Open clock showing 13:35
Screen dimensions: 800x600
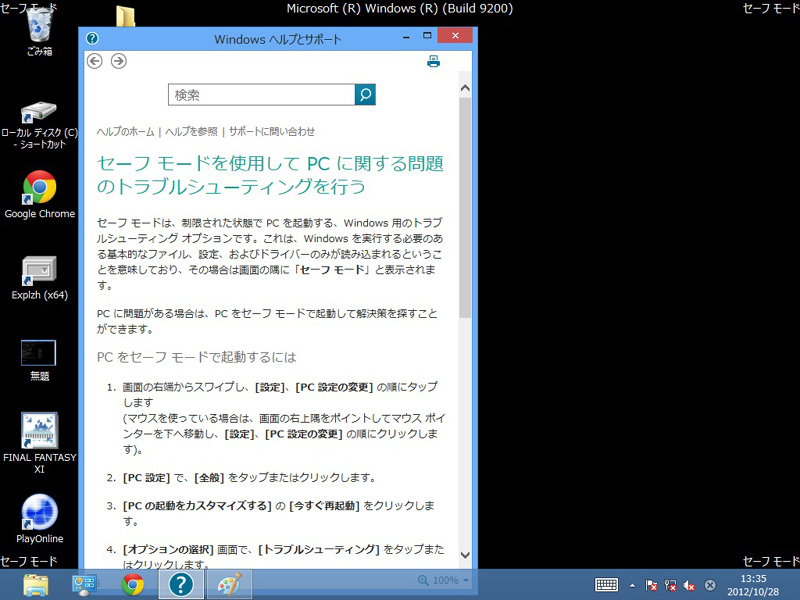(x=753, y=585)
